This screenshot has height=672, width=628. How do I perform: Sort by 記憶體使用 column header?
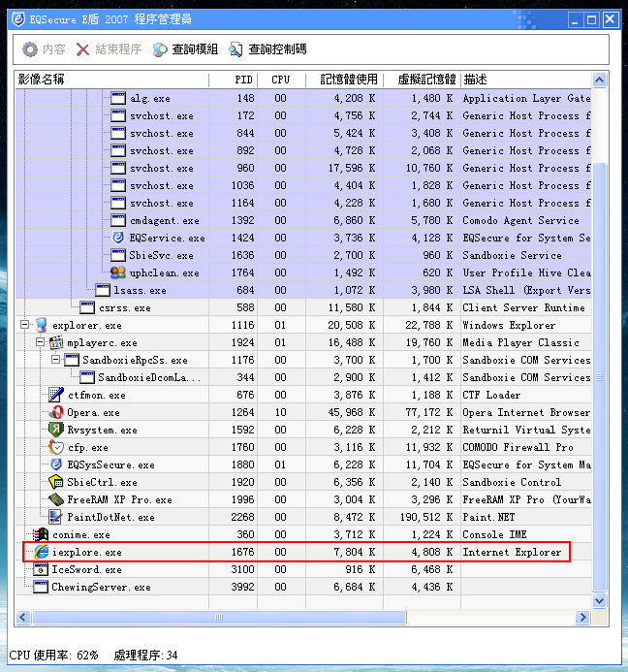coord(344,80)
